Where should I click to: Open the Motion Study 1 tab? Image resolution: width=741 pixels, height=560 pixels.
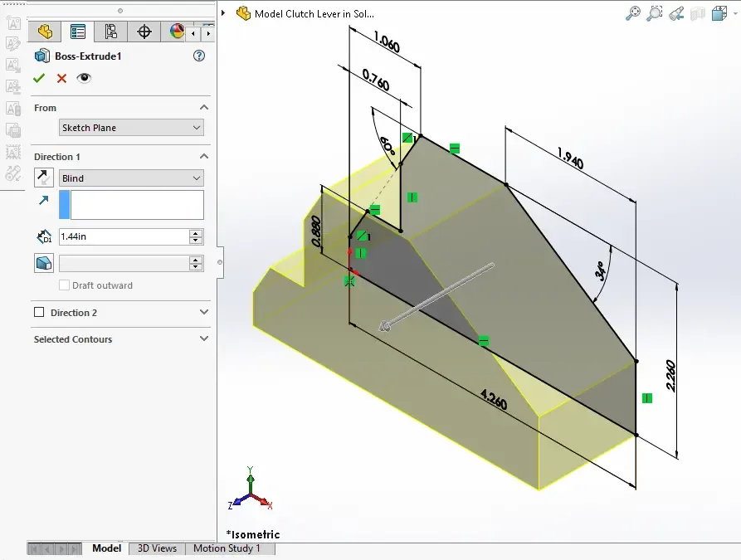(x=227, y=548)
